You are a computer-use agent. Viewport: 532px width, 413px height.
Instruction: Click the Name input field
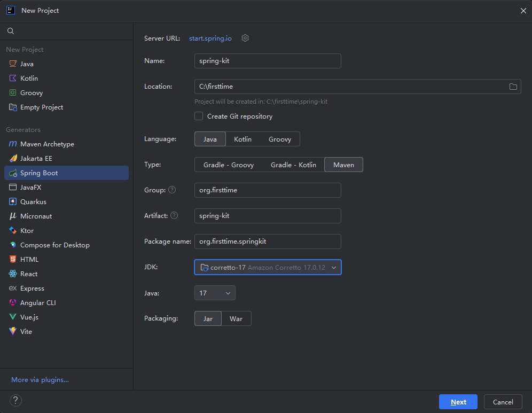pos(268,61)
